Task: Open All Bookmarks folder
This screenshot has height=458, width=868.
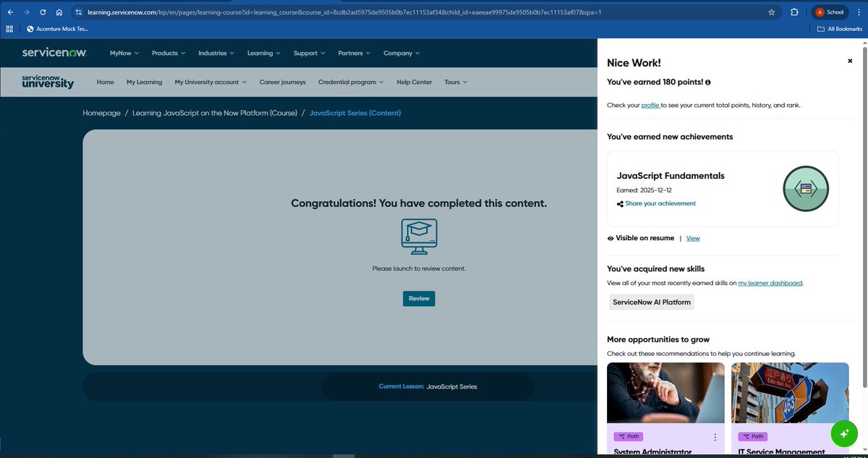Action: click(x=840, y=29)
